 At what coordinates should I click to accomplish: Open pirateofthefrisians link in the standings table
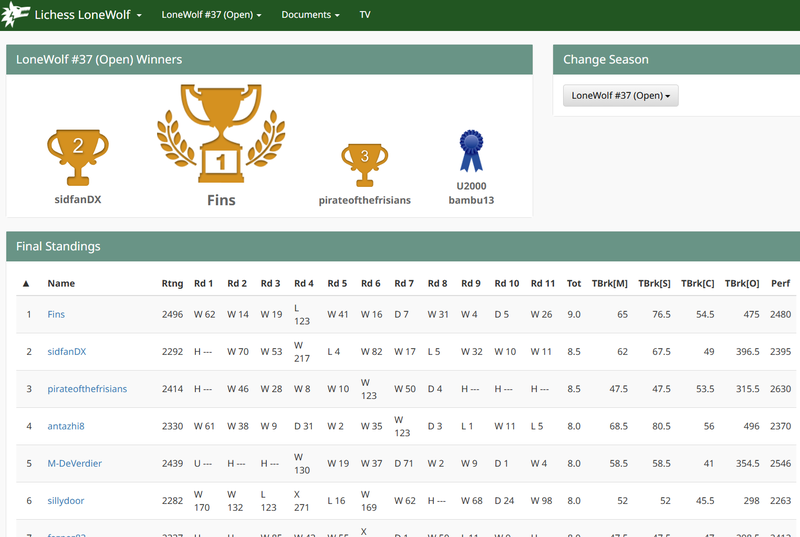tap(87, 389)
